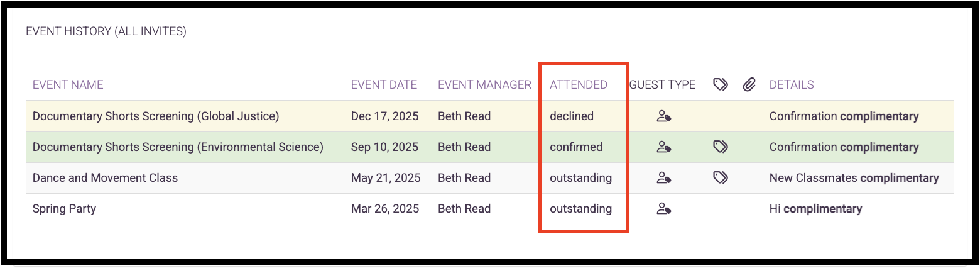Sort by the Event Manager column header
This screenshot has width=980, height=268.
point(484,84)
